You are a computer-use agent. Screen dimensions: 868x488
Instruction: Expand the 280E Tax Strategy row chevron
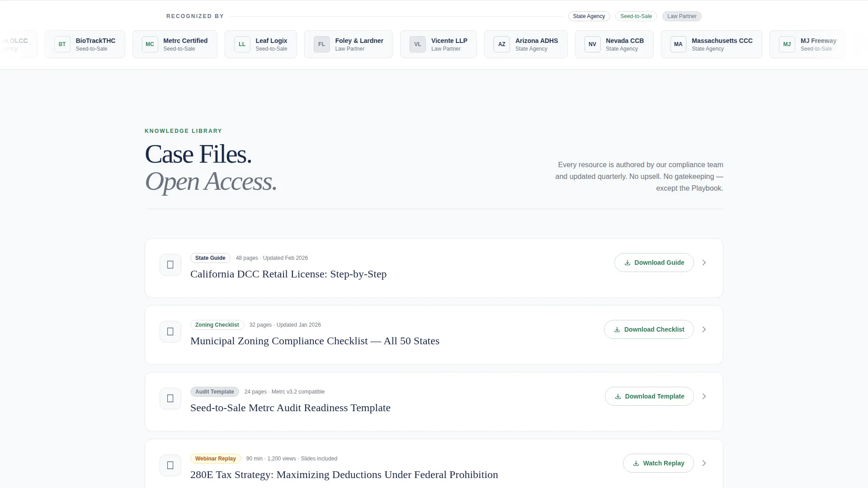click(704, 463)
